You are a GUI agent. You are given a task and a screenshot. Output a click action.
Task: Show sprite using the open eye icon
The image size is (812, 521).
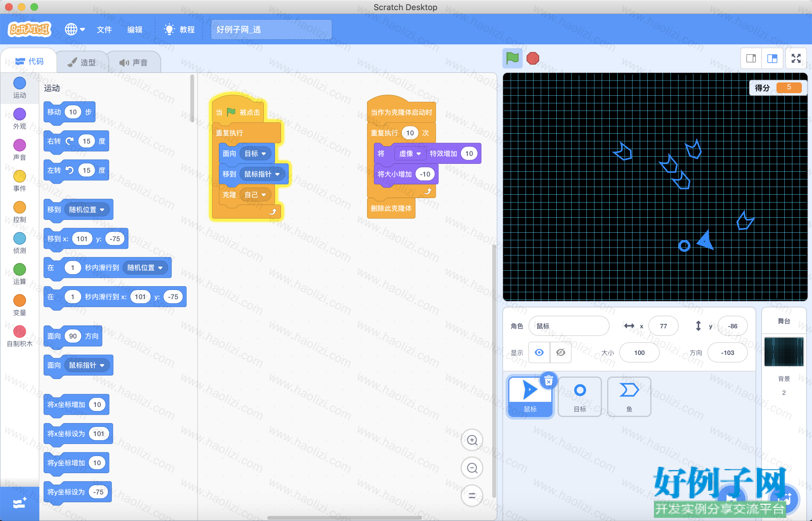tap(539, 352)
